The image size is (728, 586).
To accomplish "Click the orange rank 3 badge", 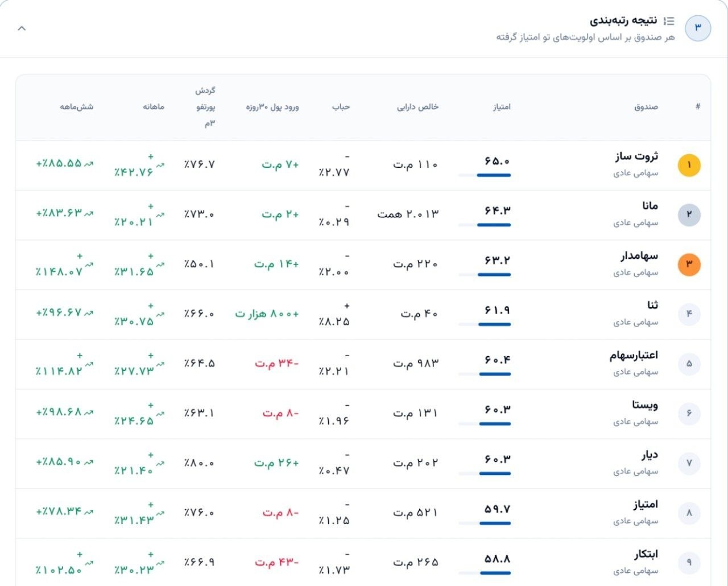I will tap(689, 264).
